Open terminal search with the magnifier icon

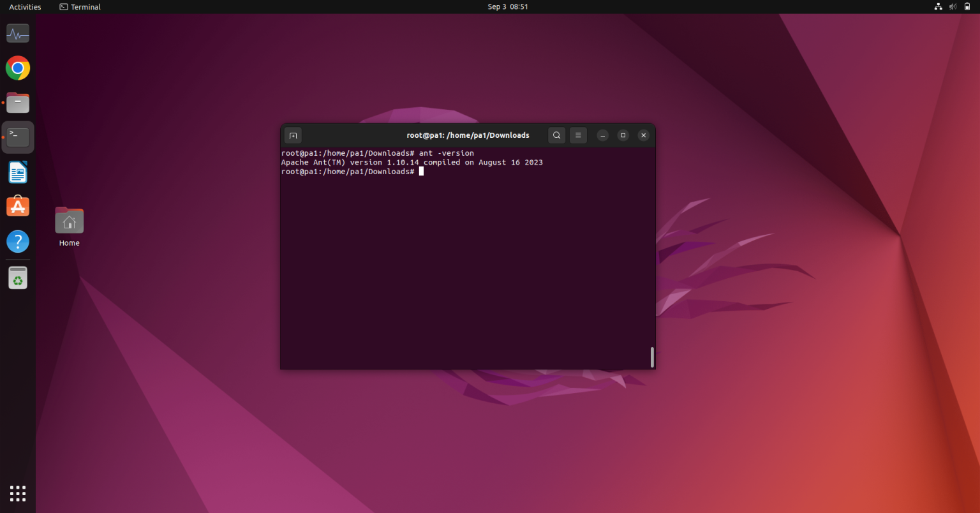pos(556,135)
